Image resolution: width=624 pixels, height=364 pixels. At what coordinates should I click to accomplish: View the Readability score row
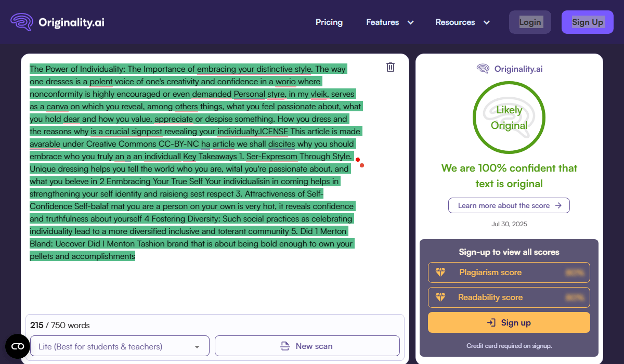509,297
